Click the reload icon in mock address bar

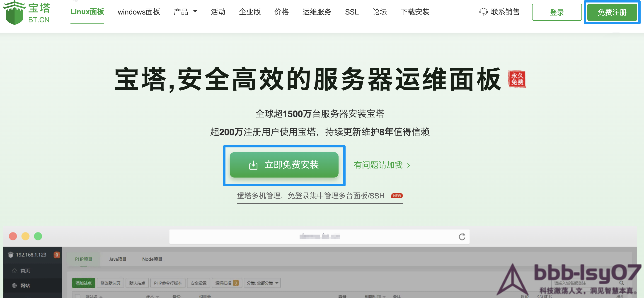pos(462,237)
